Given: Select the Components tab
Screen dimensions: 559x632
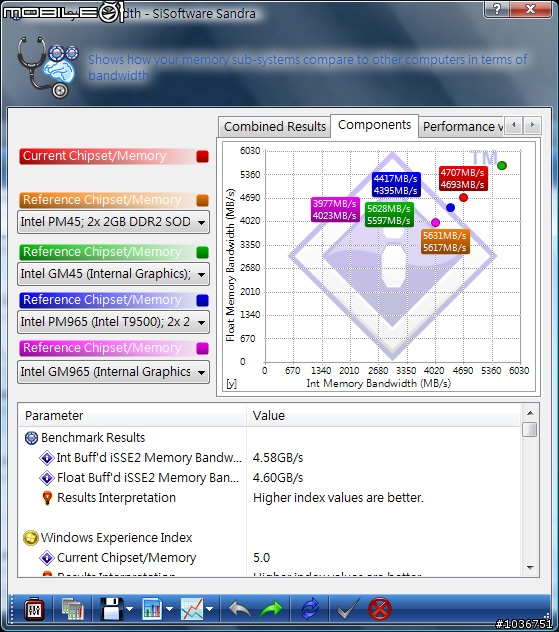Looking at the screenshot, I should click(374, 125).
